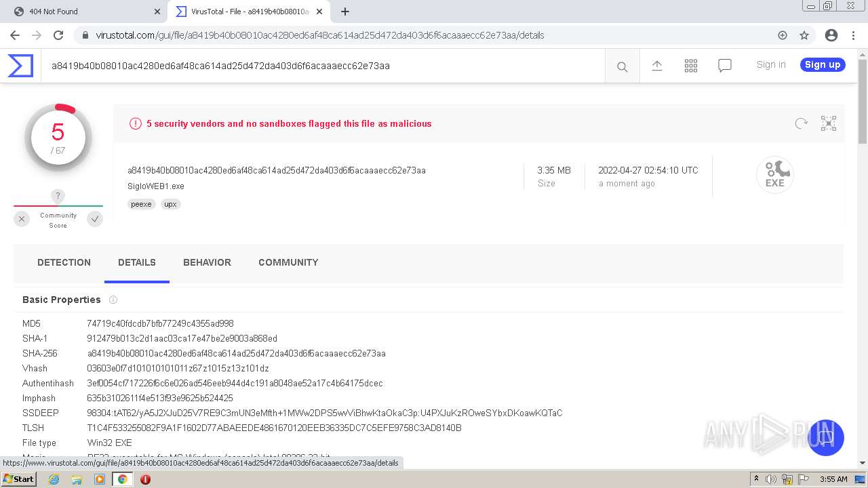Click the Chrome address bar URL
This screenshot has height=488, width=868.
[x=320, y=35]
